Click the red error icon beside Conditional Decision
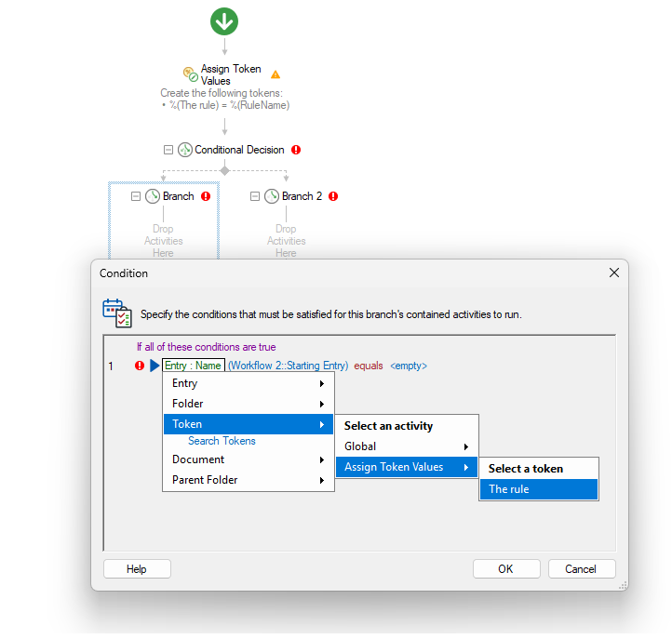The image size is (672, 639). tap(296, 150)
